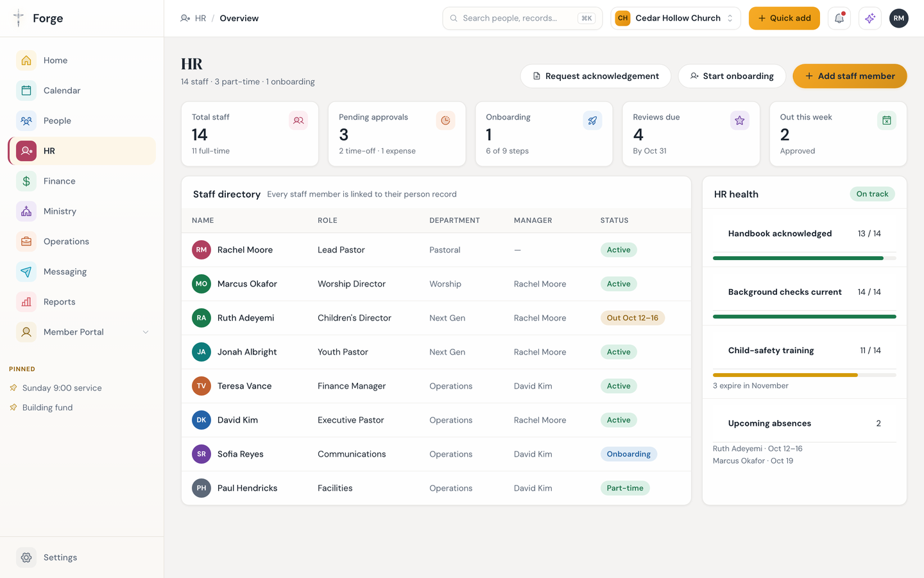Open pinned Sunday 9:00 service
Image resolution: width=924 pixels, height=578 pixels.
coord(62,388)
